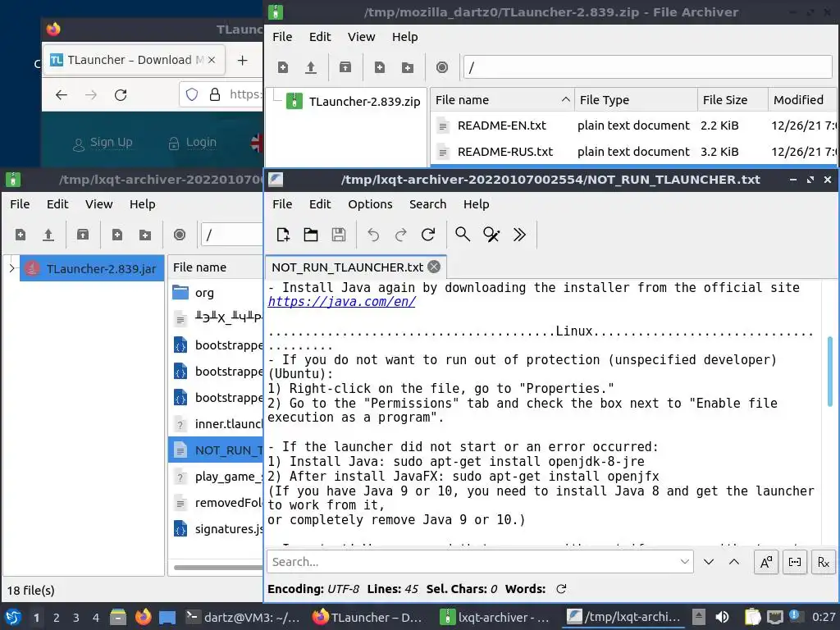Click Open archive icon in zip archiver
The width and height of the screenshot is (840, 630).
pyautogui.click(x=311, y=67)
